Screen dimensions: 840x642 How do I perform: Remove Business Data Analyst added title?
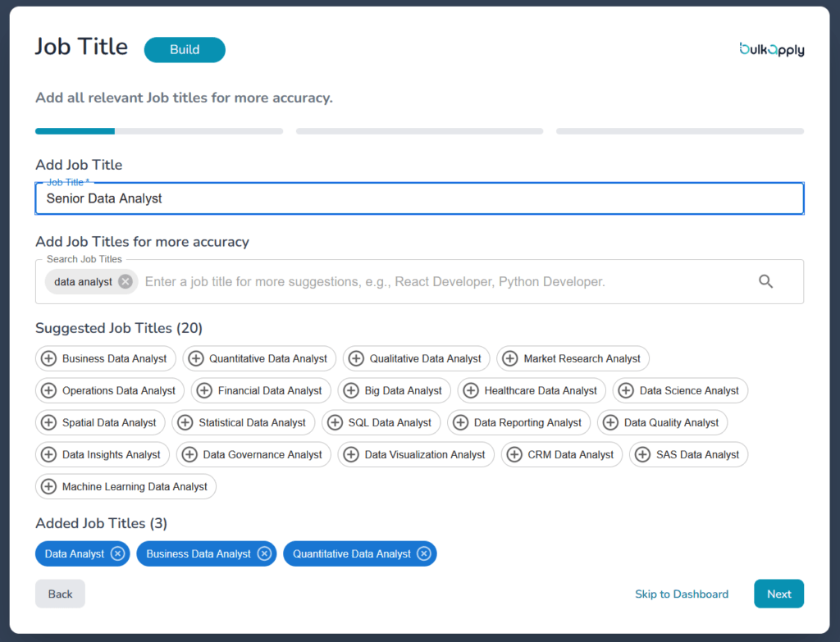tap(264, 553)
